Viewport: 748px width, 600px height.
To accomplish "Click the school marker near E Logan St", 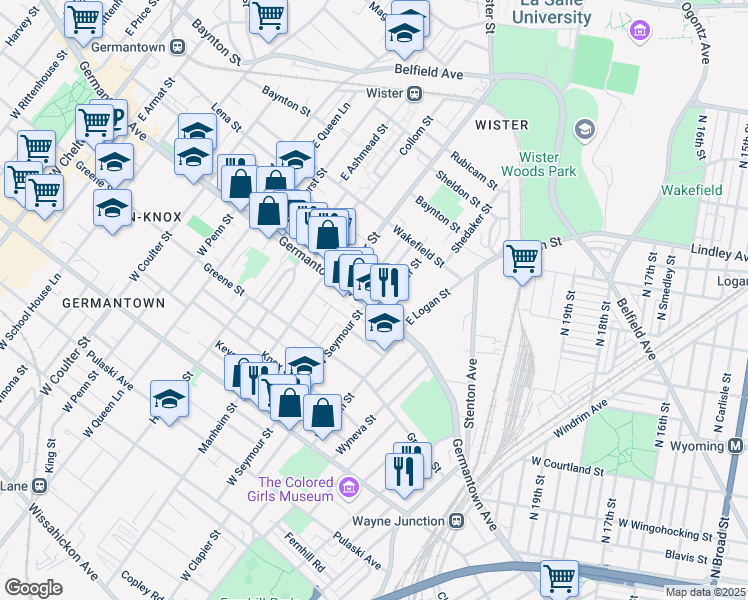I will (x=384, y=324).
